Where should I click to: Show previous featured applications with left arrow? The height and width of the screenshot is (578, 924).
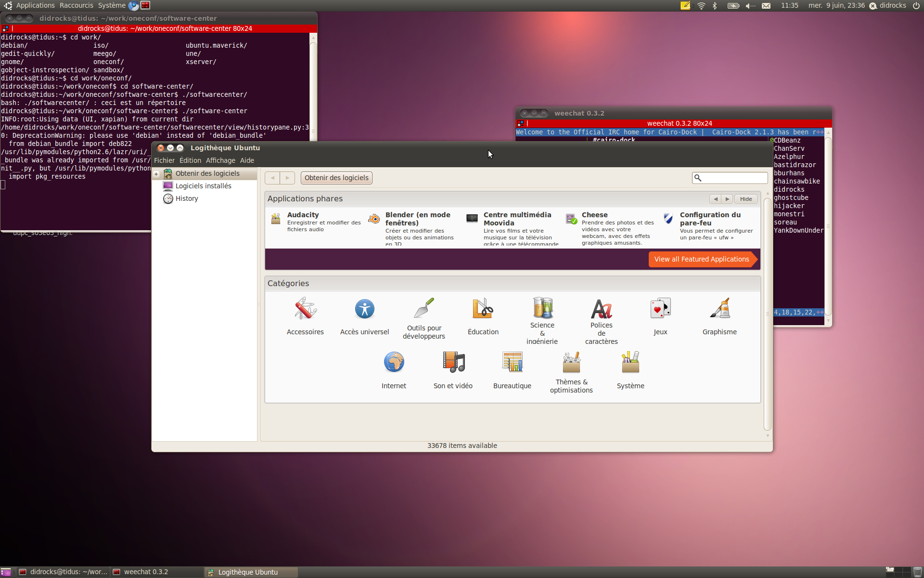point(716,199)
